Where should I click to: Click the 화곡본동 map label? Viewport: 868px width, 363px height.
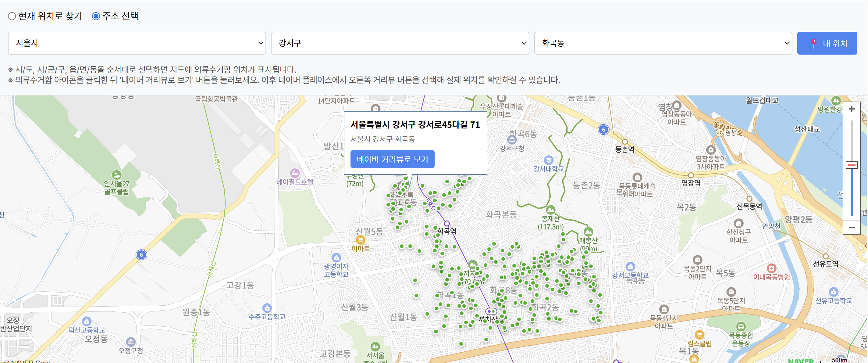[501, 214]
